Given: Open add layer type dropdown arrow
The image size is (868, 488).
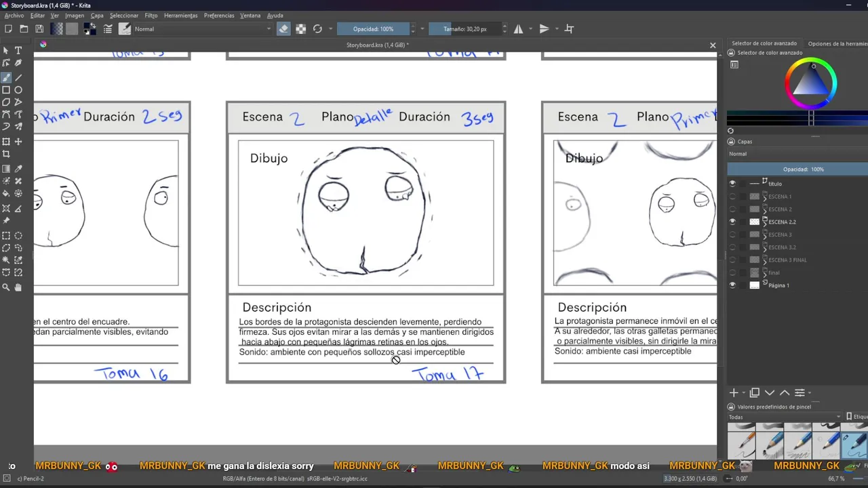Looking at the screenshot, I should (744, 392).
